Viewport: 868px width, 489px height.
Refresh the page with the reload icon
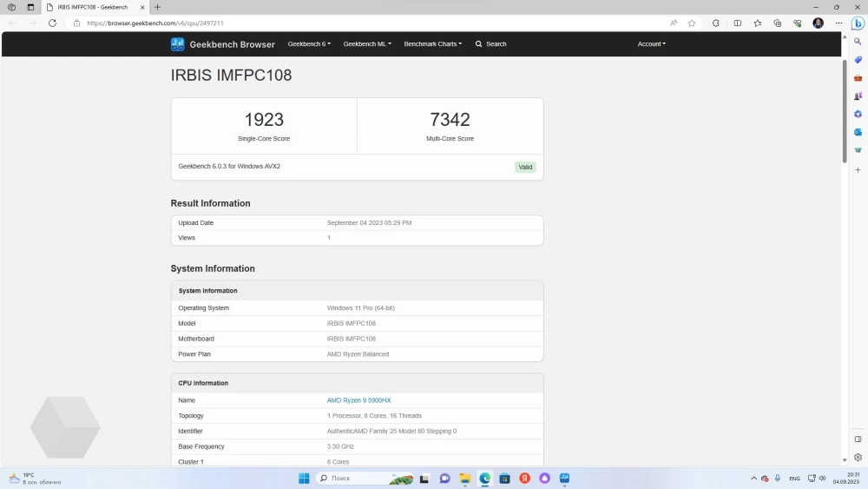coord(52,23)
